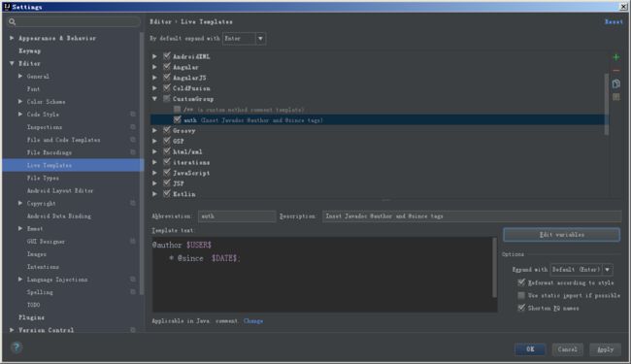This screenshot has height=364, width=631.
Task: Open the By default expand with dropdown
Action: [x=245, y=39]
